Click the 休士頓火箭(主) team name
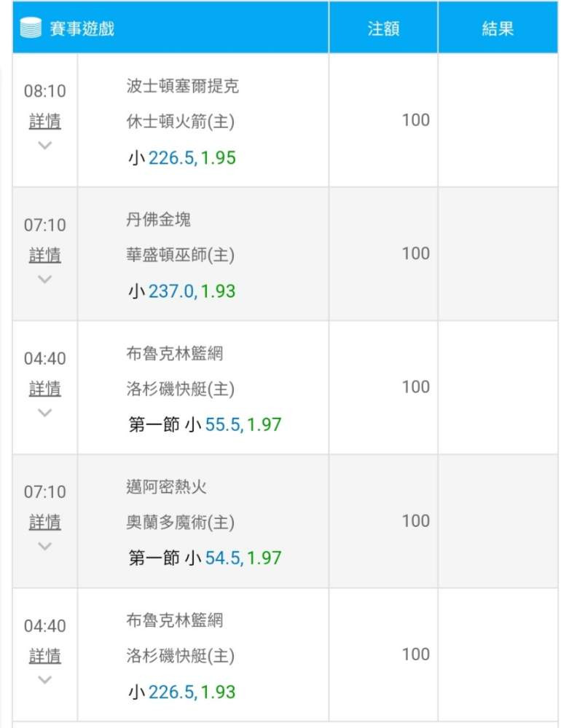Viewport: 561px width, 728px height. (180, 122)
